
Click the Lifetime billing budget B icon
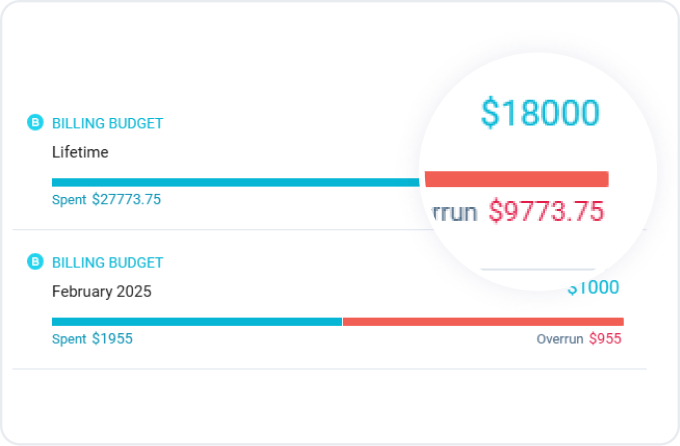pos(35,122)
